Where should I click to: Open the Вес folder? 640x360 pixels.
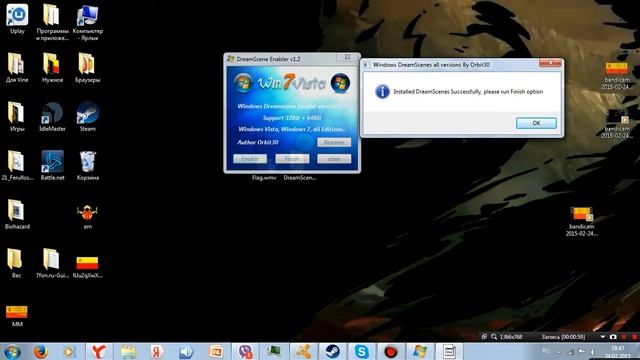[16, 264]
